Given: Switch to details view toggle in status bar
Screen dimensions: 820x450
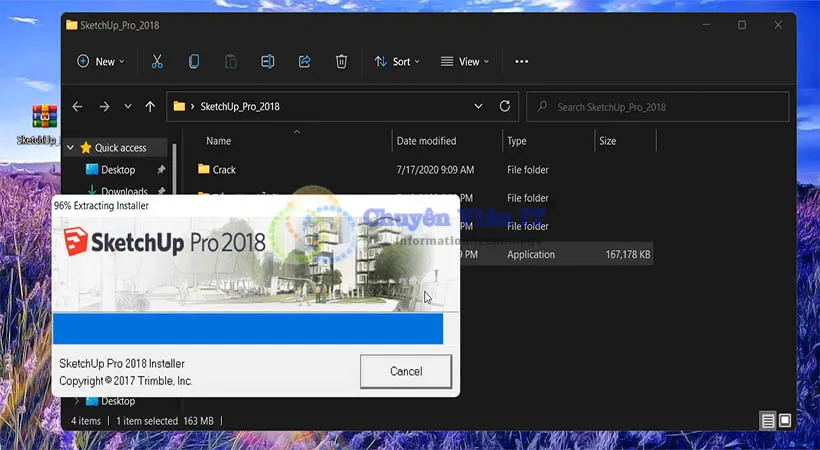Looking at the screenshot, I should (x=767, y=420).
